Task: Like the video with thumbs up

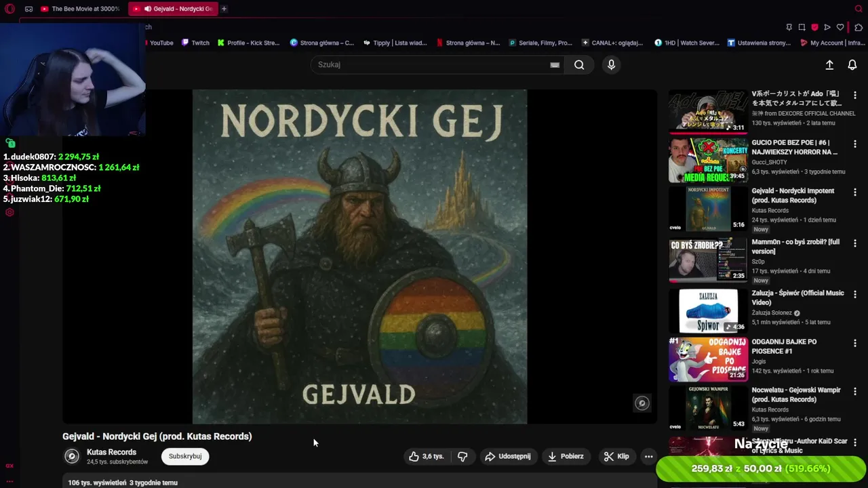Action: pos(426,456)
